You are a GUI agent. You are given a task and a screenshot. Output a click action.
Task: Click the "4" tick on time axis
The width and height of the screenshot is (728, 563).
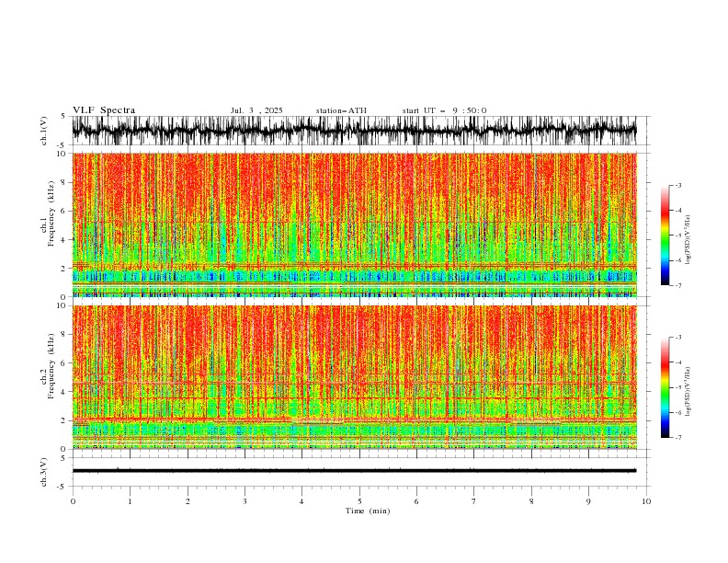click(301, 501)
